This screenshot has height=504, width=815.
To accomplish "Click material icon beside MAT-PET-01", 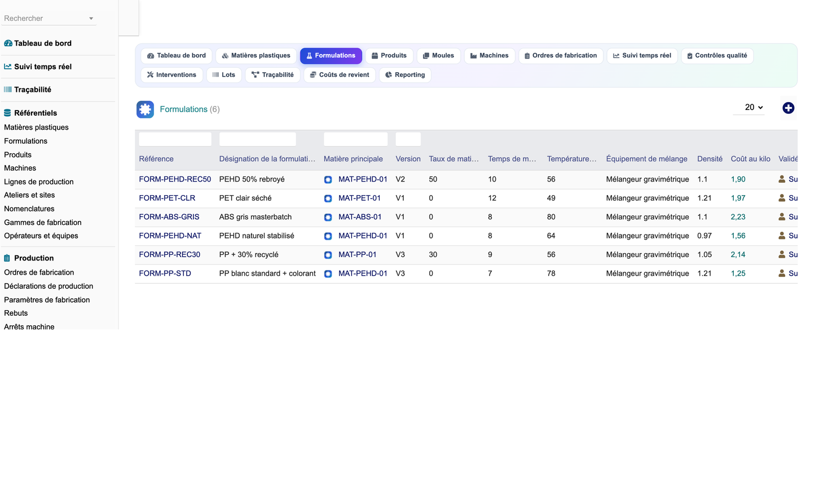I will 328,198.
